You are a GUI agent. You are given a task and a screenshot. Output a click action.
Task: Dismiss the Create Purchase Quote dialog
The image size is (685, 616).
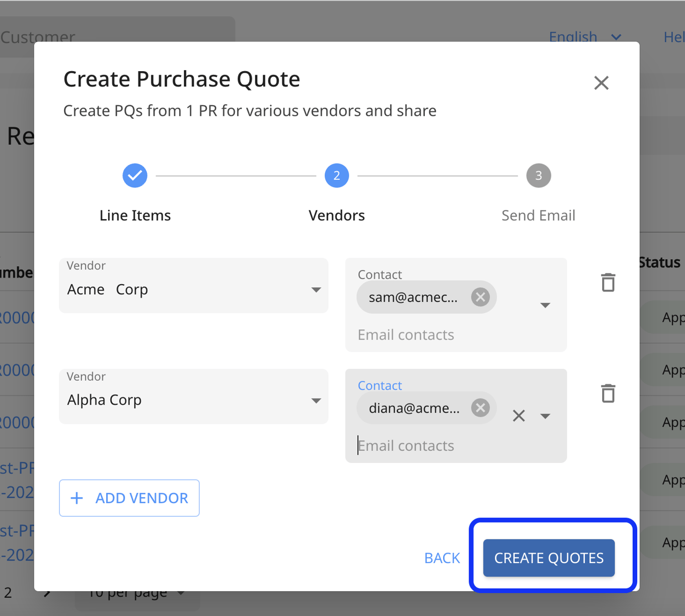coord(601,83)
